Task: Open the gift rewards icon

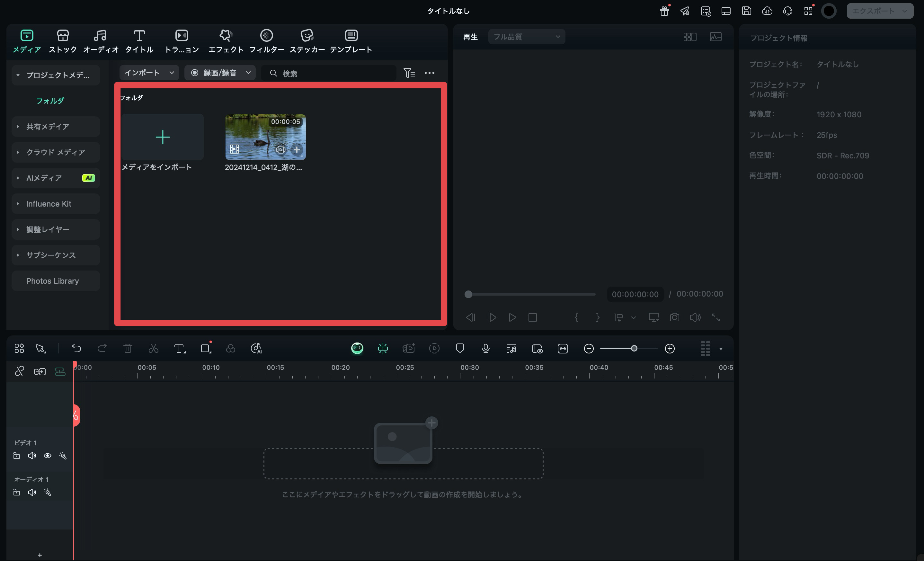Action: [x=664, y=11]
